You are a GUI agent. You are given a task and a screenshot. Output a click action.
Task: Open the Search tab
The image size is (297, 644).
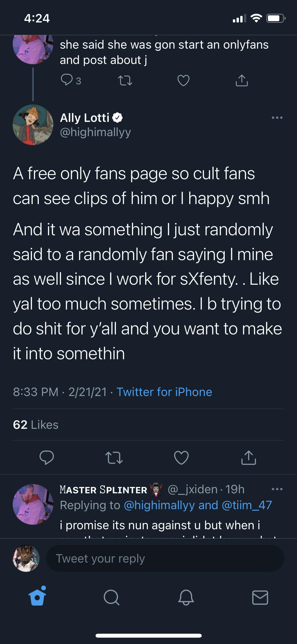(111, 597)
